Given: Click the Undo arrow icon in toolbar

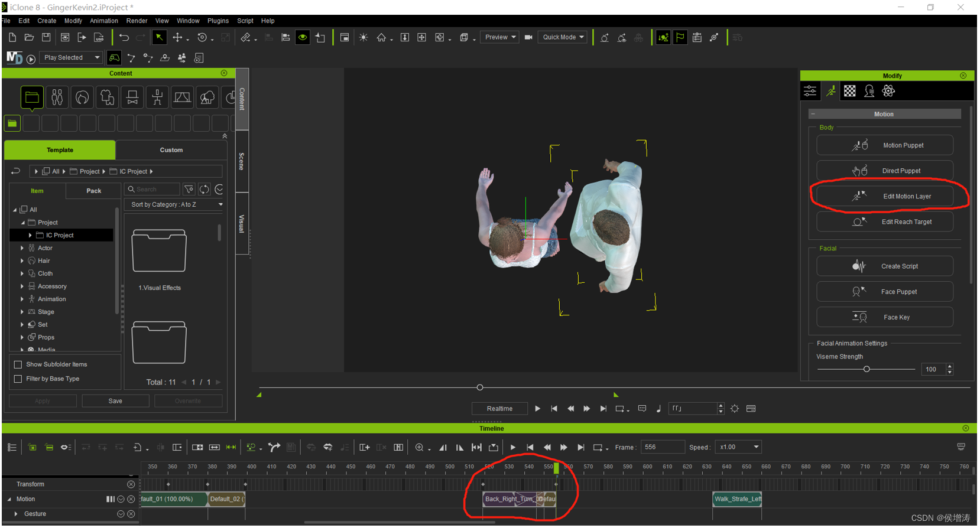Looking at the screenshot, I should 124,37.
